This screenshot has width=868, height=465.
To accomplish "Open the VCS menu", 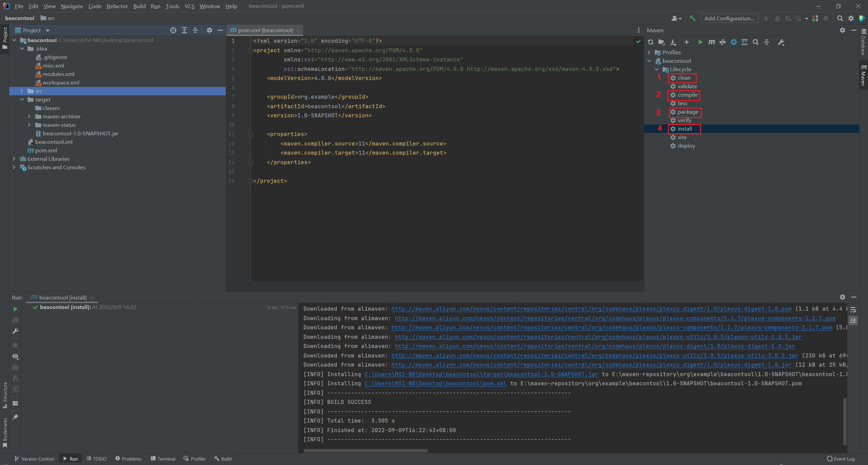I will (190, 6).
